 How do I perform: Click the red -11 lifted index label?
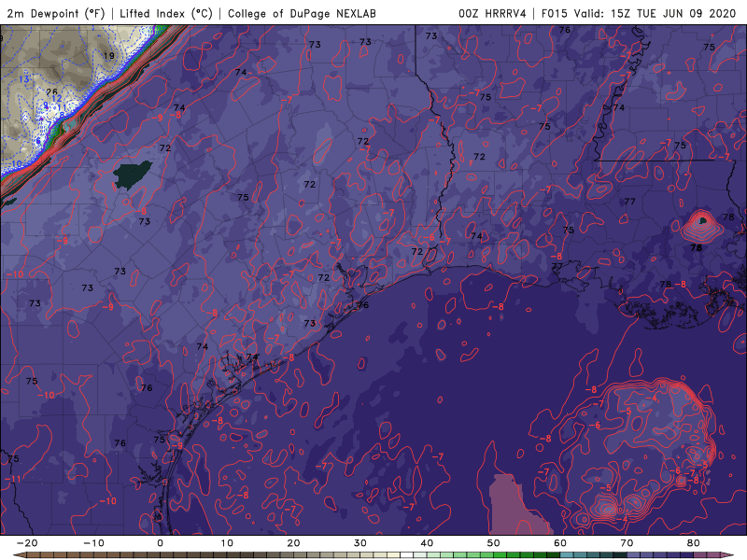[14, 479]
